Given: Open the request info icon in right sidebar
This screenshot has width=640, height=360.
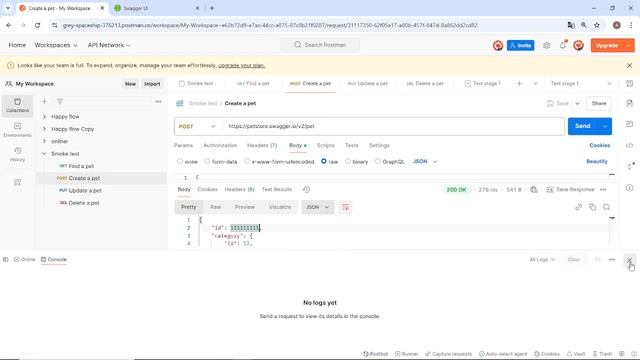Looking at the screenshot, I should (x=629, y=188).
